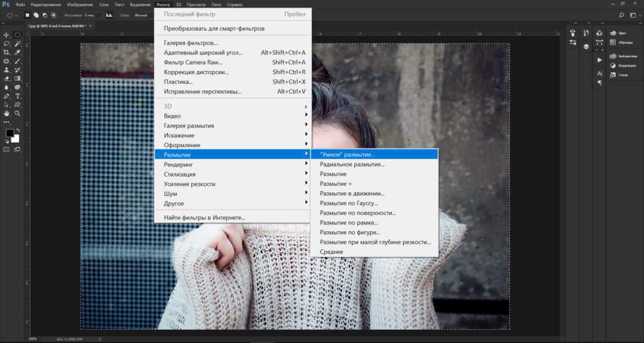Select the Eraser tool
The height and width of the screenshot is (343, 644).
[6, 79]
